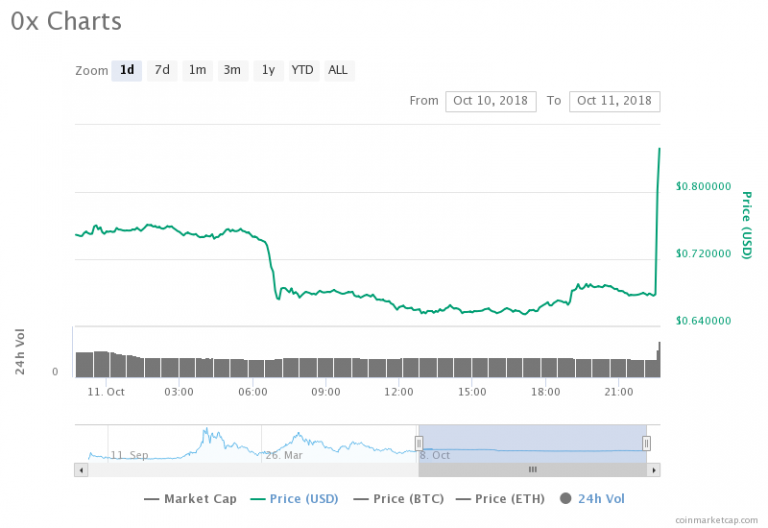Click the 12:00 time axis label

(x=399, y=392)
